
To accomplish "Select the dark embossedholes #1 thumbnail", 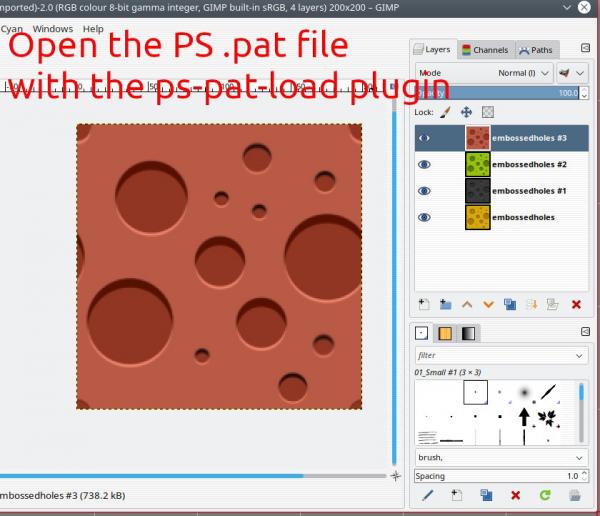I will click(x=478, y=191).
